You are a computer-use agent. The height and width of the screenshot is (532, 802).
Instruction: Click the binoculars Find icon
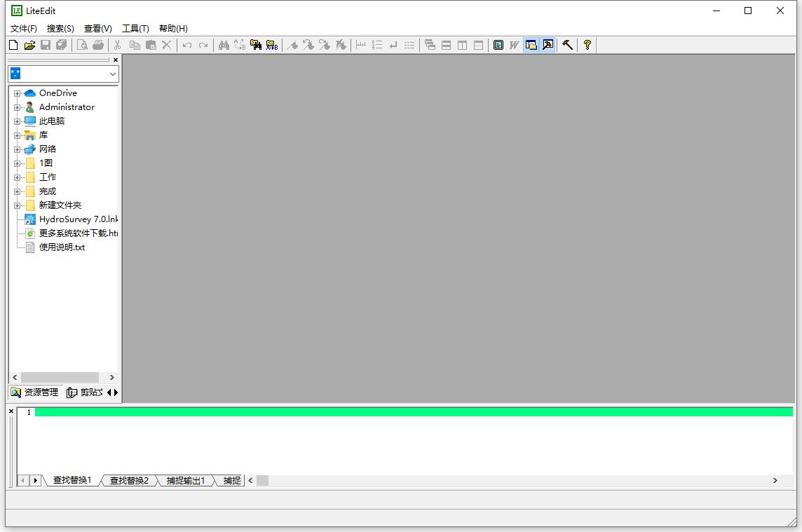click(x=224, y=45)
